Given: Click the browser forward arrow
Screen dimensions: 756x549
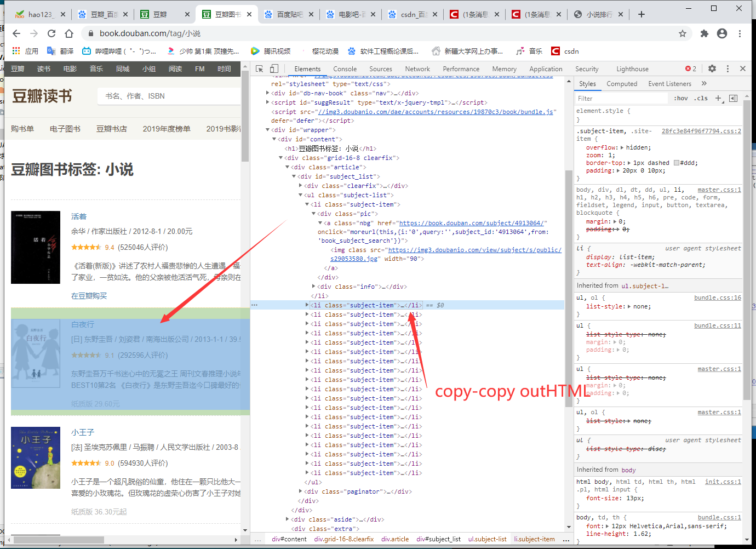Looking at the screenshot, I should (34, 33).
